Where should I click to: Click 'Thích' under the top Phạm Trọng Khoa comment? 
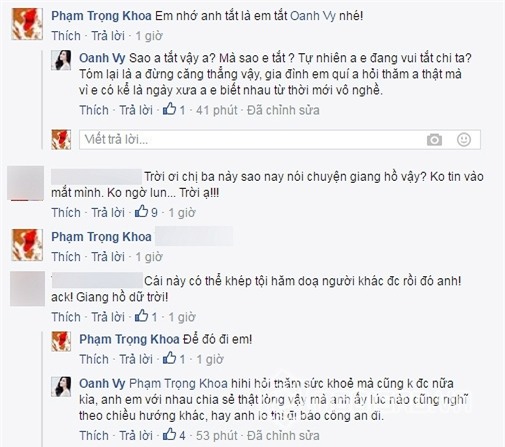(x=66, y=36)
